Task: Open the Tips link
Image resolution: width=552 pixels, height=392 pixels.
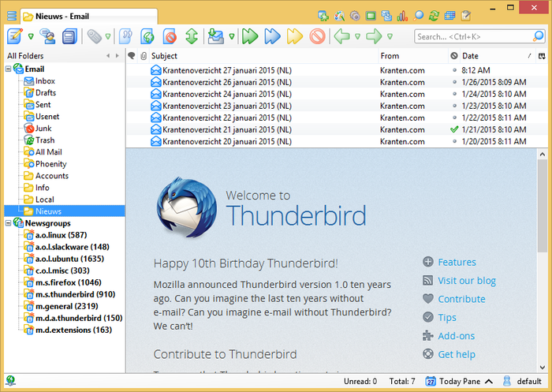Action: click(x=447, y=318)
